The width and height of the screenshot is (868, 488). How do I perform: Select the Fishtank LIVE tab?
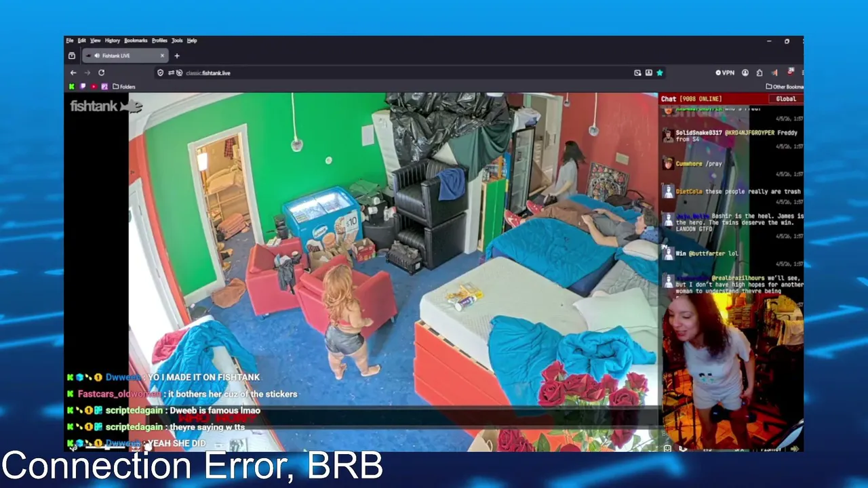click(x=124, y=56)
